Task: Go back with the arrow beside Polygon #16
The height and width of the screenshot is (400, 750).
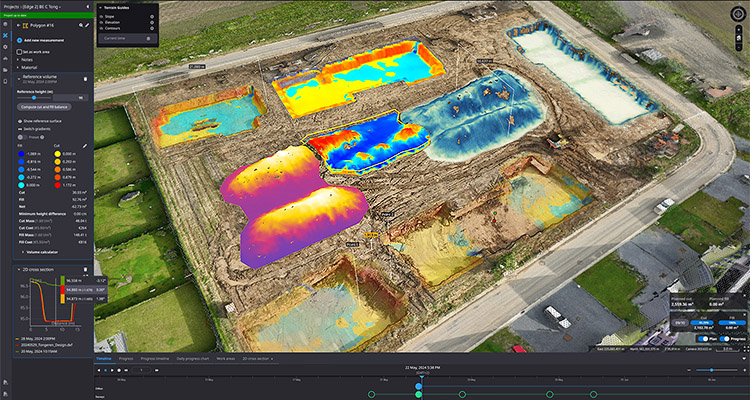Action: click(18, 25)
